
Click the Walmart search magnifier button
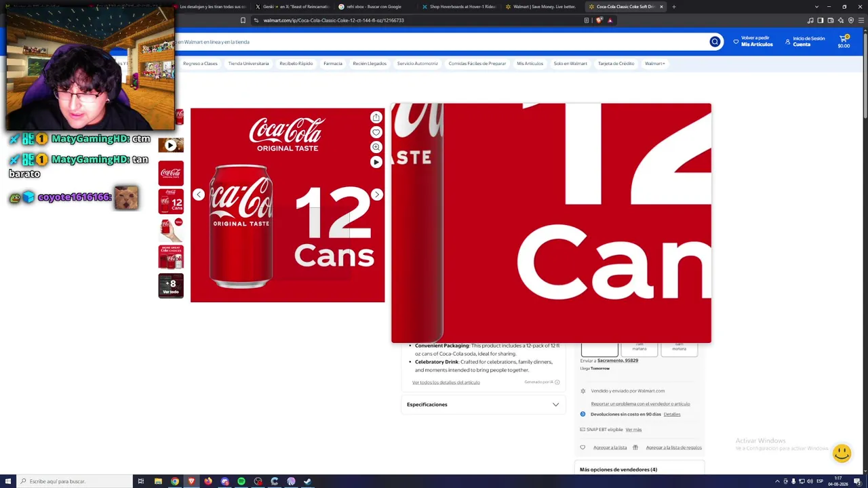[x=715, y=42]
